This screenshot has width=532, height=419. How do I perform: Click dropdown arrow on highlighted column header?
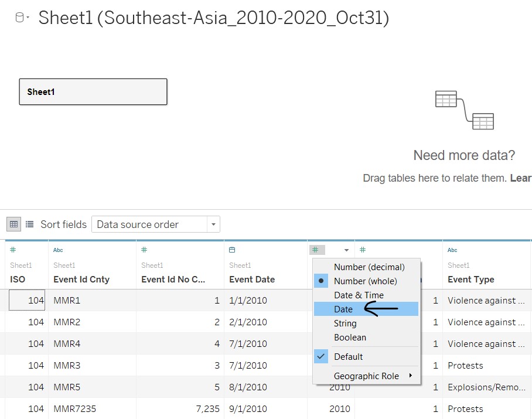tap(346, 250)
